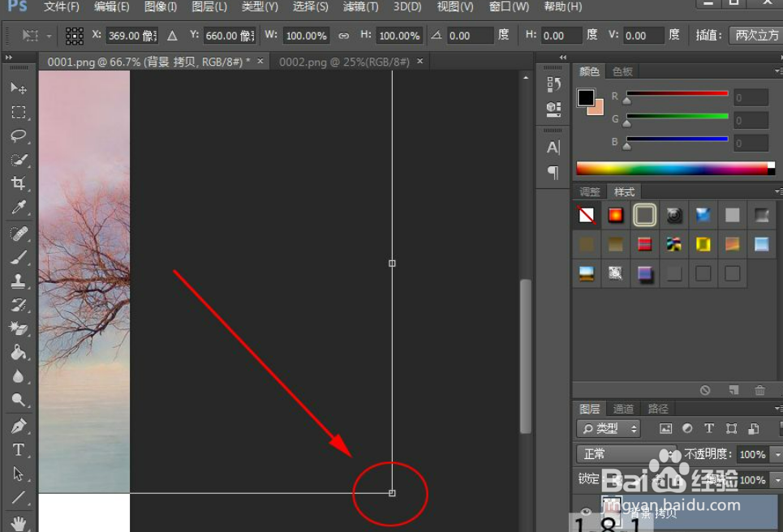Screen dimensions: 783x532
Task: Select the Horizontal Type tool
Action: [x=19, y=450]
